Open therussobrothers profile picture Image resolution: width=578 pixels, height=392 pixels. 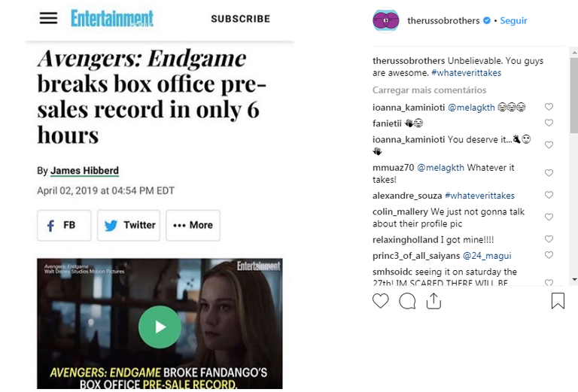click(386, 20)
